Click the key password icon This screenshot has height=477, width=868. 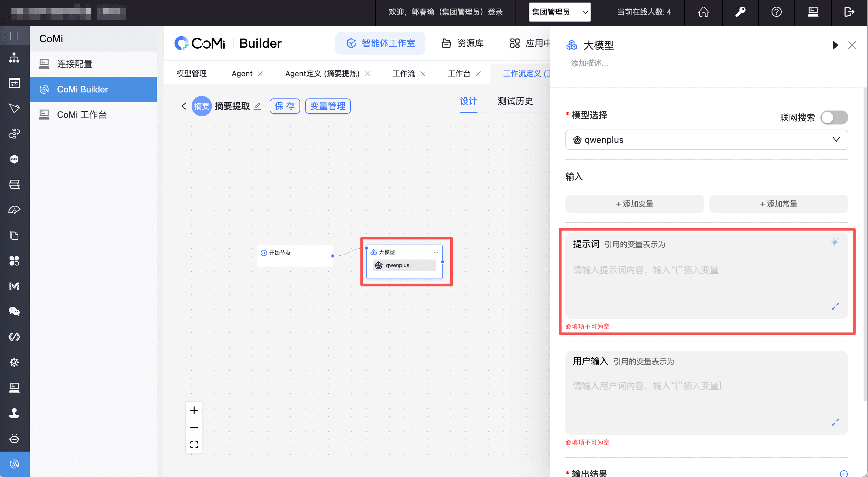(740, 12)
